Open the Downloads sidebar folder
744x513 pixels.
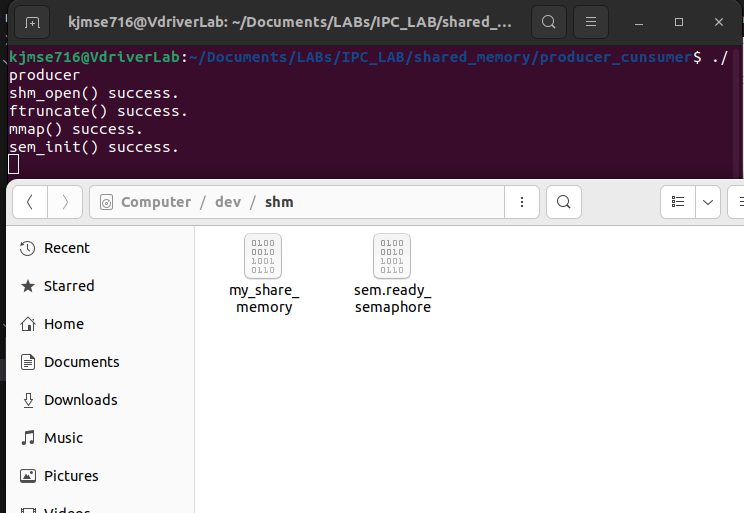(x=80, y=400)
